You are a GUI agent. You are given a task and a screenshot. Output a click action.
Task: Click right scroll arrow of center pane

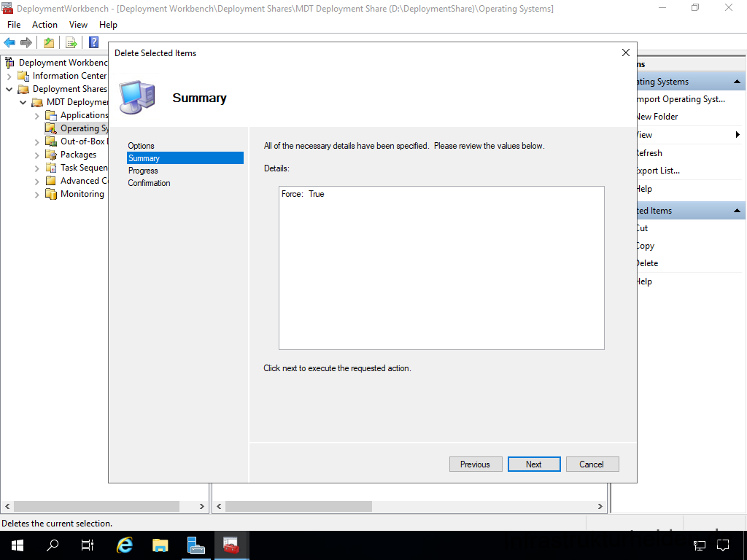[600, 506]
